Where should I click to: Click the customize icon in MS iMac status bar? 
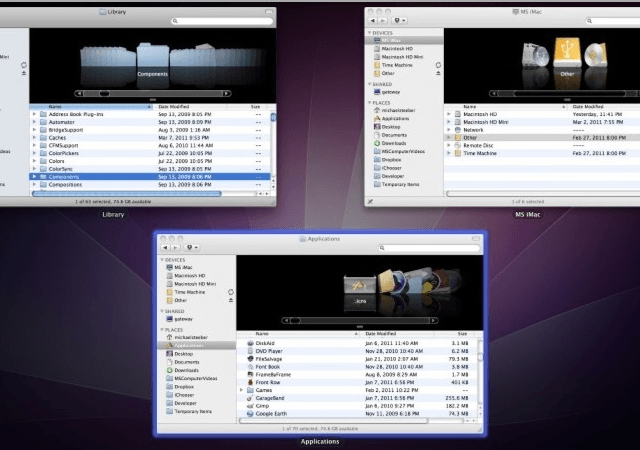point(370,201)
